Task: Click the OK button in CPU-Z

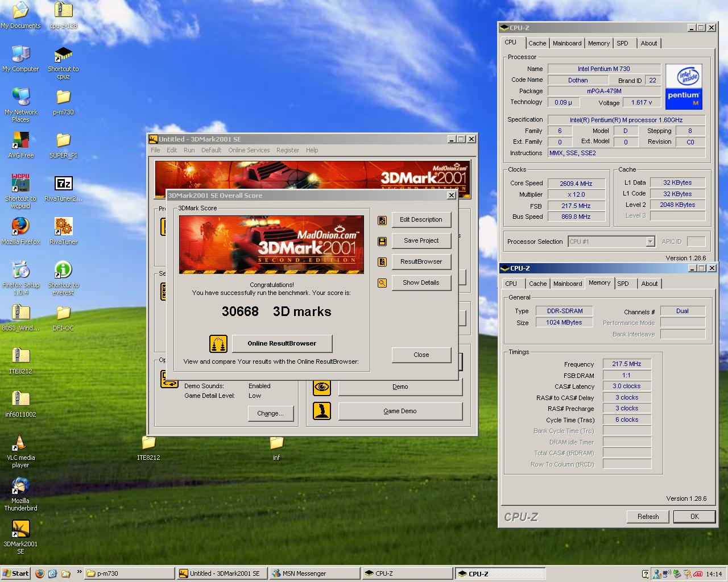Action: [x=694, y=517]
